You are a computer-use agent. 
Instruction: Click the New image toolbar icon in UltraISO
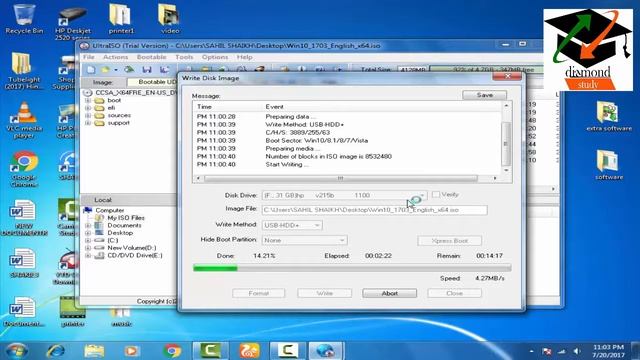pos(91,70)
